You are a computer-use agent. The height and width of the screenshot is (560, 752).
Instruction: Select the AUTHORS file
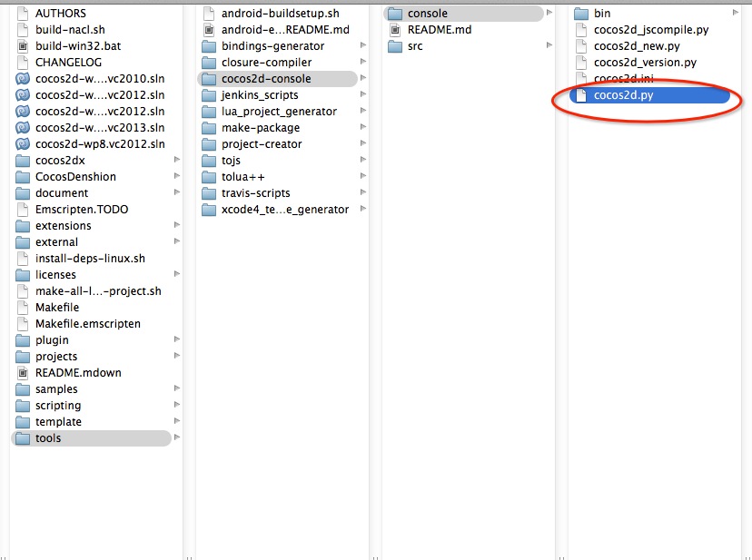(61, 14)
